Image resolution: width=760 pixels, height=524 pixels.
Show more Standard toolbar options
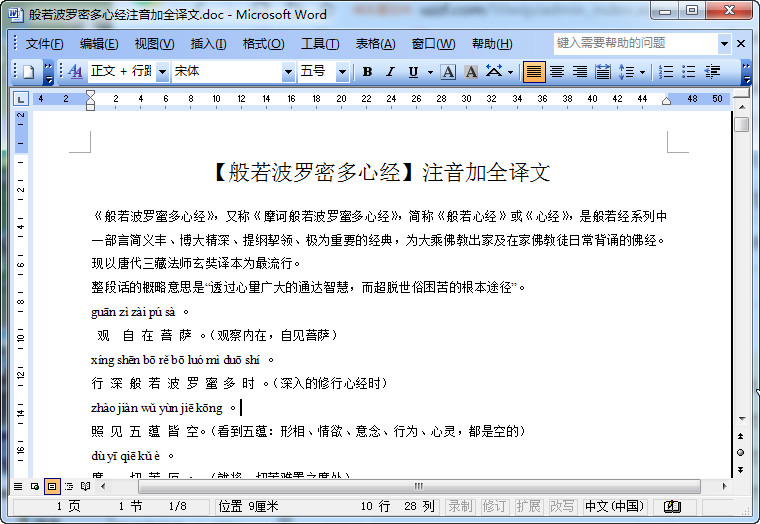click(48, 72)
